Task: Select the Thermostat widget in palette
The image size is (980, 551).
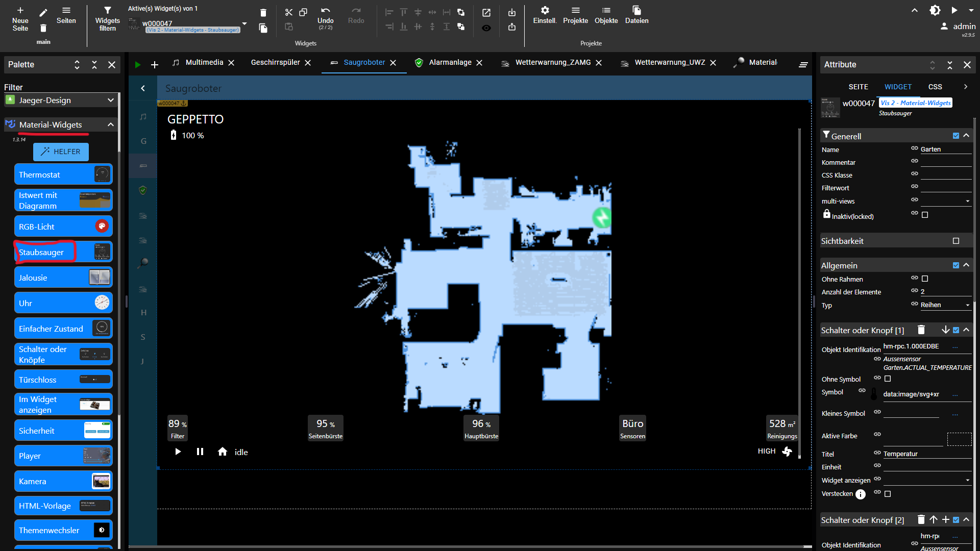Action: [x=63, y=174]
